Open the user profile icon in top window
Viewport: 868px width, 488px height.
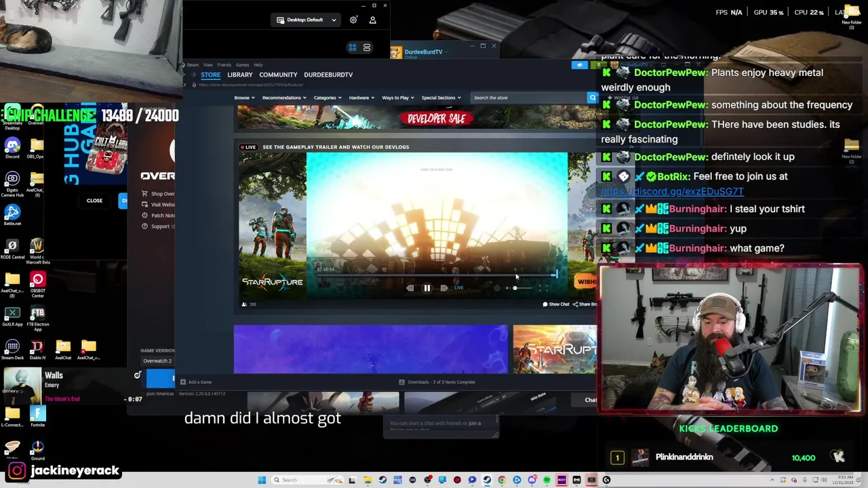372,20
